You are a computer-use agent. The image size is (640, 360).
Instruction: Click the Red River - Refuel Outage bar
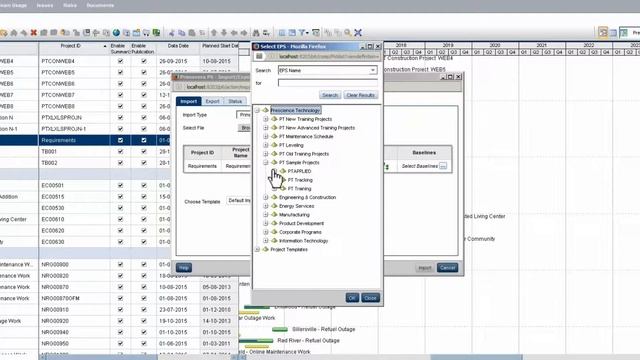[x=255, y=340]
